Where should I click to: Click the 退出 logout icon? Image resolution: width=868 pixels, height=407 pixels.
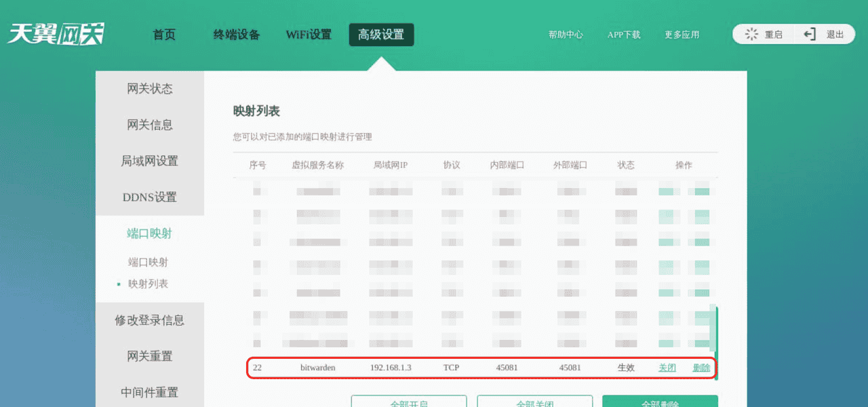click(808, 33)
